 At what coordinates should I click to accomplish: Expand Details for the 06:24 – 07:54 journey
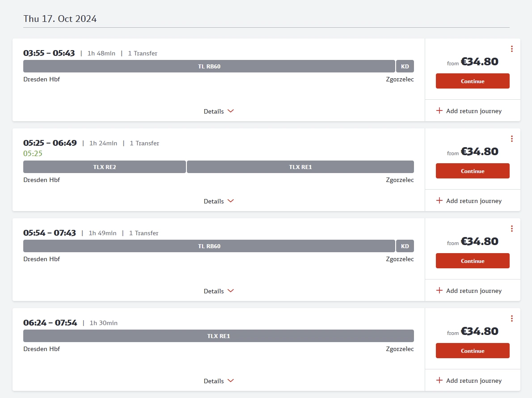pos(219,381)
